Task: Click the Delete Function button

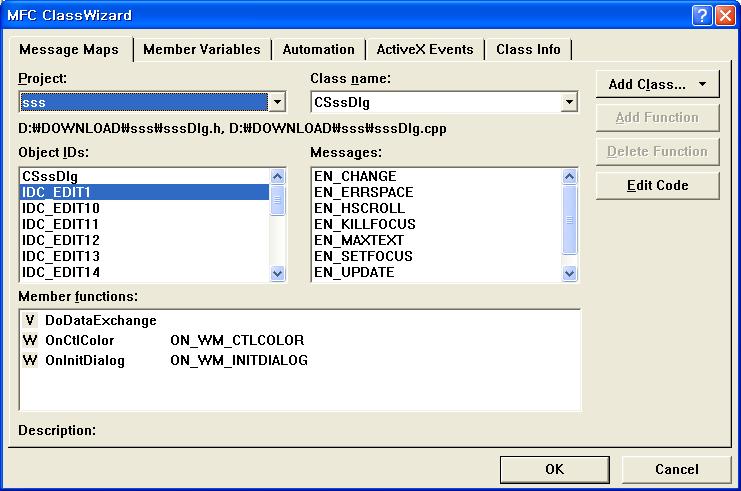Action: [x=657, y=152]
